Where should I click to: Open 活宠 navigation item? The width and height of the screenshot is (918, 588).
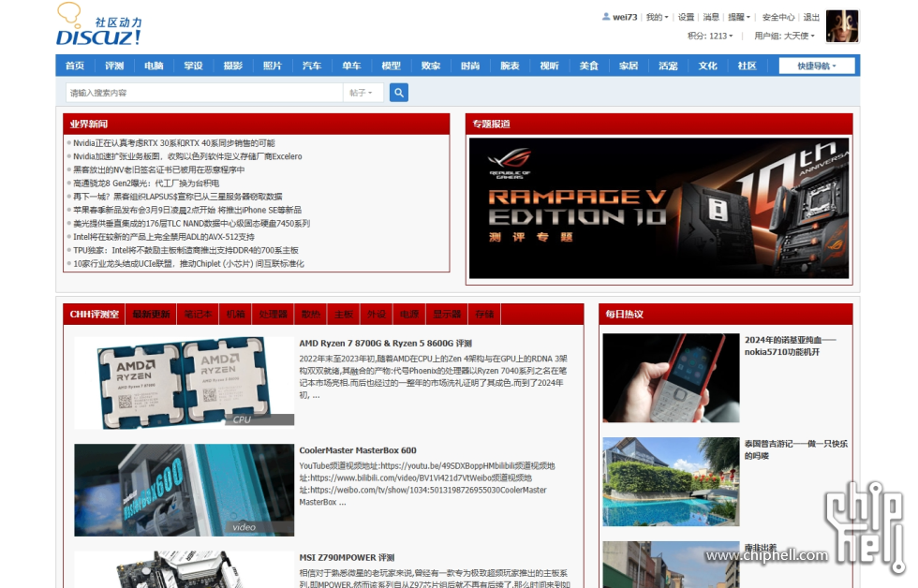click(668, 66)
